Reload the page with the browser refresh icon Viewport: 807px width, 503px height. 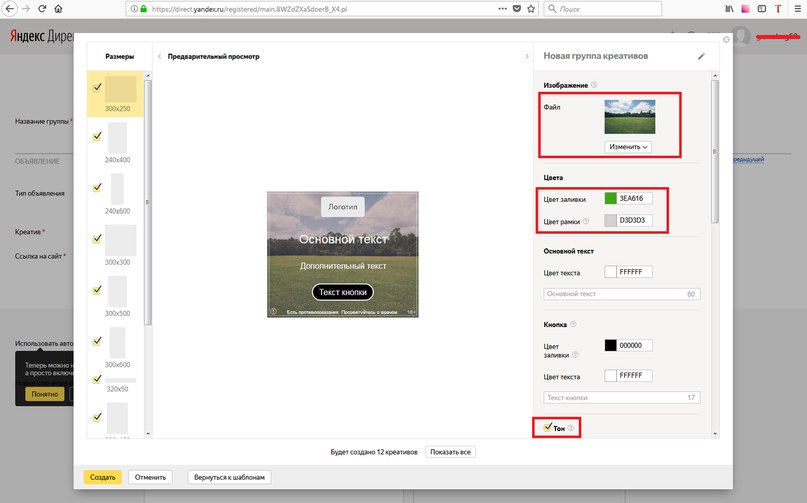tap(39, 9)
